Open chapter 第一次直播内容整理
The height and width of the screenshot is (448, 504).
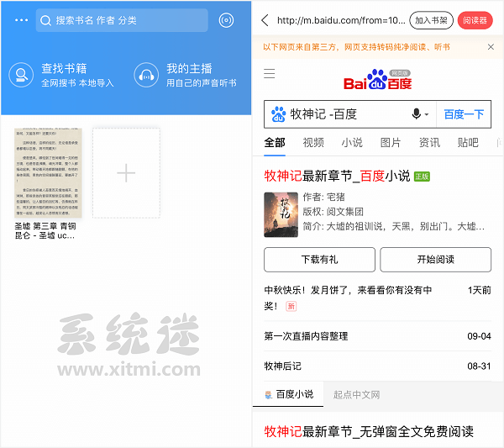[x=306, y=336]
